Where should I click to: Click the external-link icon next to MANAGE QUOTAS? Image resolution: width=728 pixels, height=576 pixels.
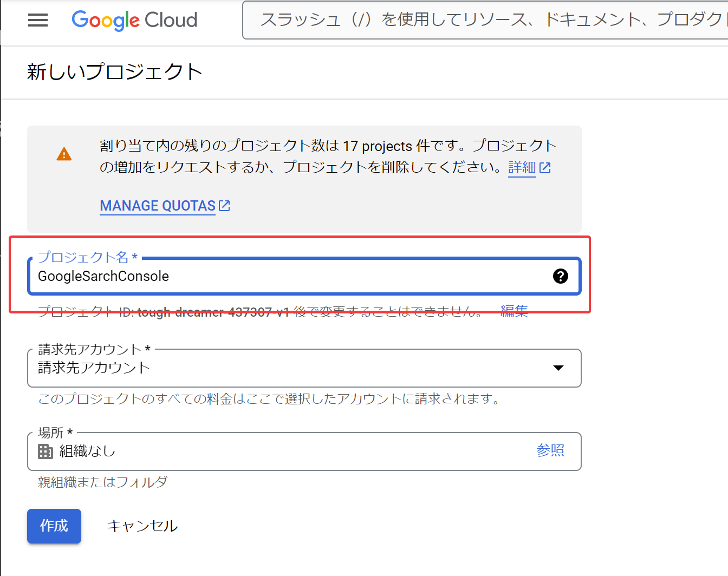(224, 206)
